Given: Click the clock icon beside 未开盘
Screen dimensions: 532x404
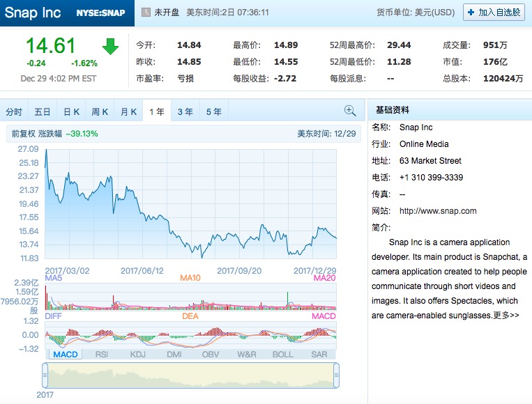Looking at the screenshot, I should (x=146, y=13).
